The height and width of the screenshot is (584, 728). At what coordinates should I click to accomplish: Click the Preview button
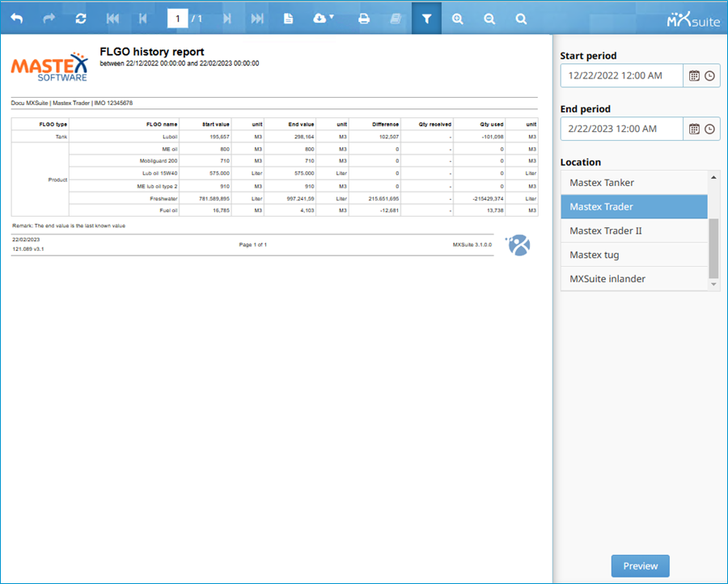coord(641,566)
